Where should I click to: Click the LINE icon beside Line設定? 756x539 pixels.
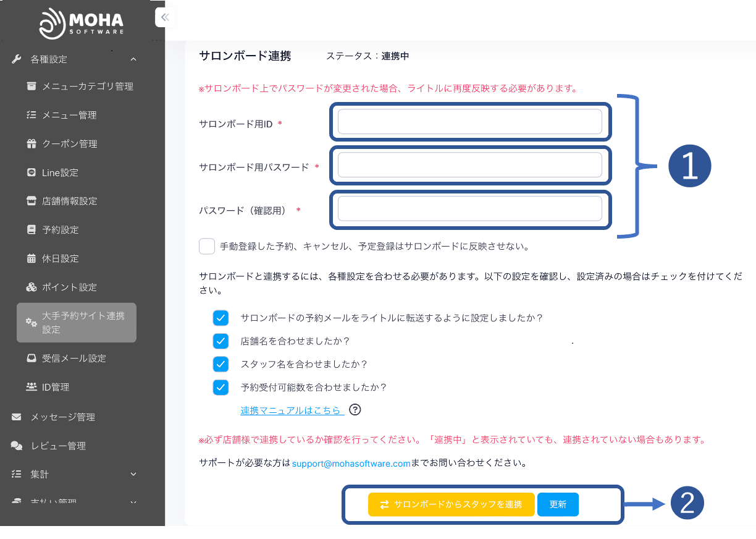pyautogui.click(x=31, y=172)
